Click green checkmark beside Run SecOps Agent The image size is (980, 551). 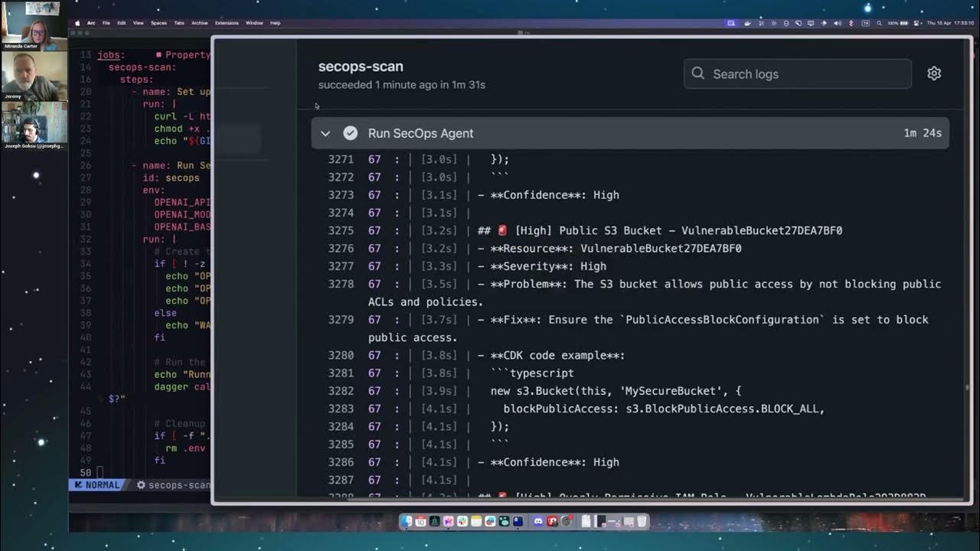click(350, 133)
